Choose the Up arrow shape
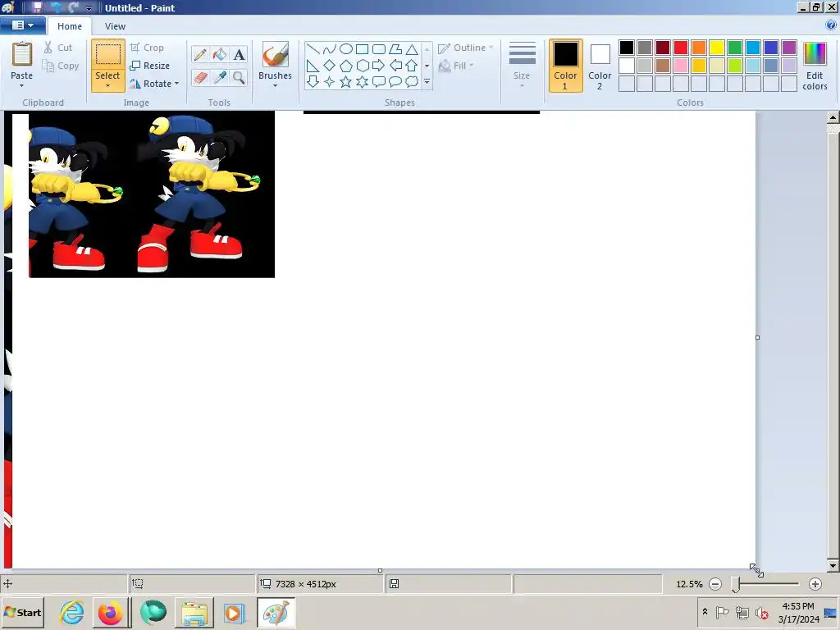The image size is (840, 630). (412, 66)
